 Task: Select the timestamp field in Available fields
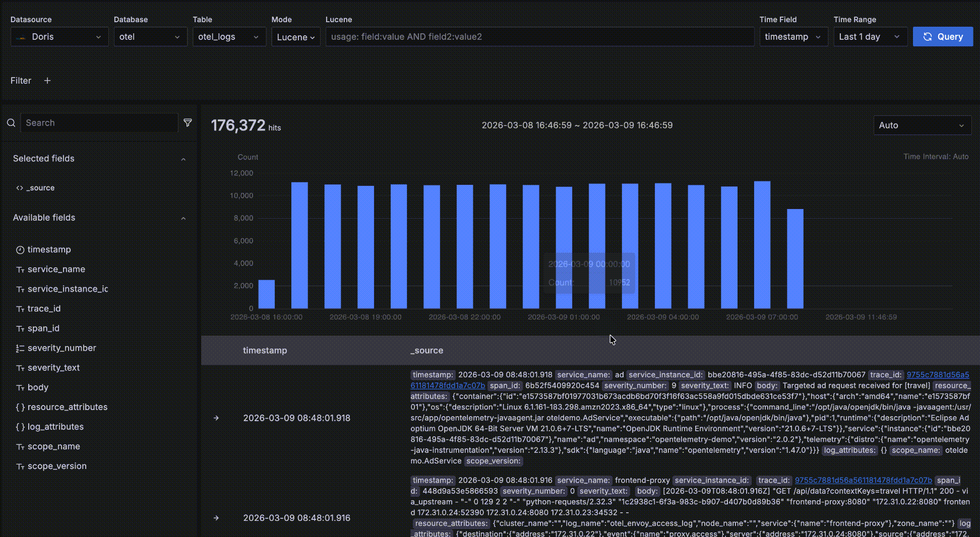49,249
